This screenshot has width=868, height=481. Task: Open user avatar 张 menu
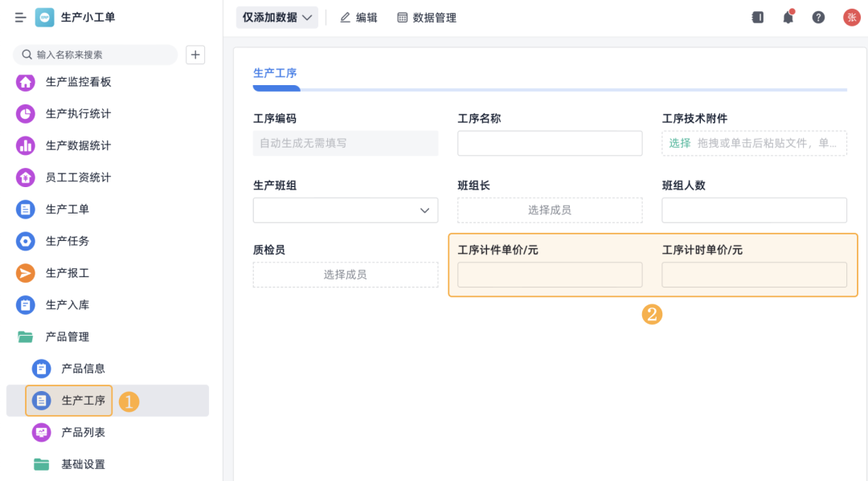(x=851, y=18)
